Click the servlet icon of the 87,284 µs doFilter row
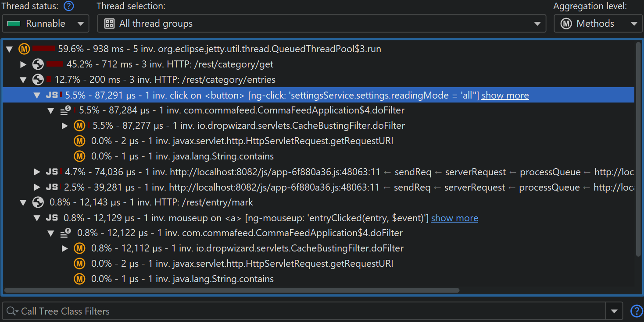Screen dimensions: 644x322 pyautogui.click(x=65, y=110)
